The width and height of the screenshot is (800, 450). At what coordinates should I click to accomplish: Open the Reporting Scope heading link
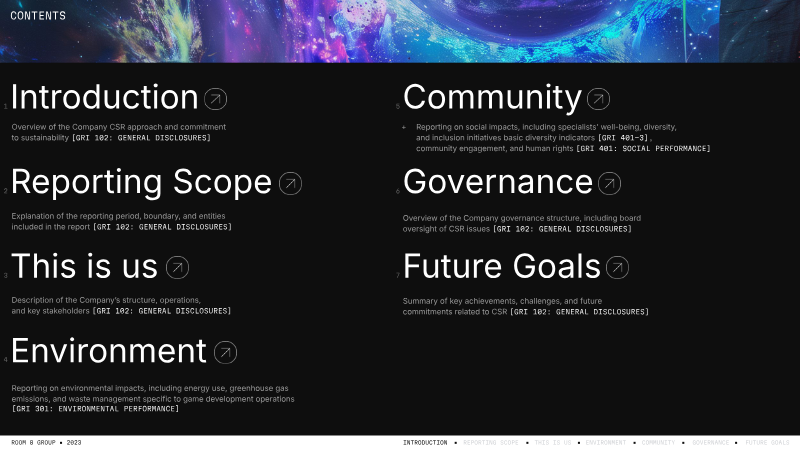(x=141, y=183)
